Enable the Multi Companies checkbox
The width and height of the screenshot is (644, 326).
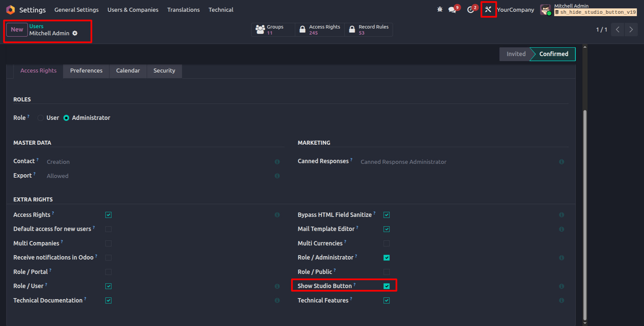108,243
